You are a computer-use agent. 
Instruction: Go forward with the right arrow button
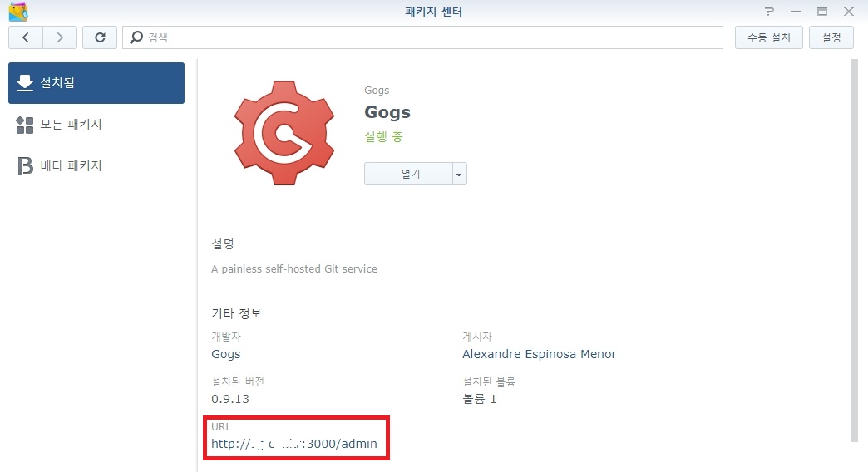tap(60, 37)
